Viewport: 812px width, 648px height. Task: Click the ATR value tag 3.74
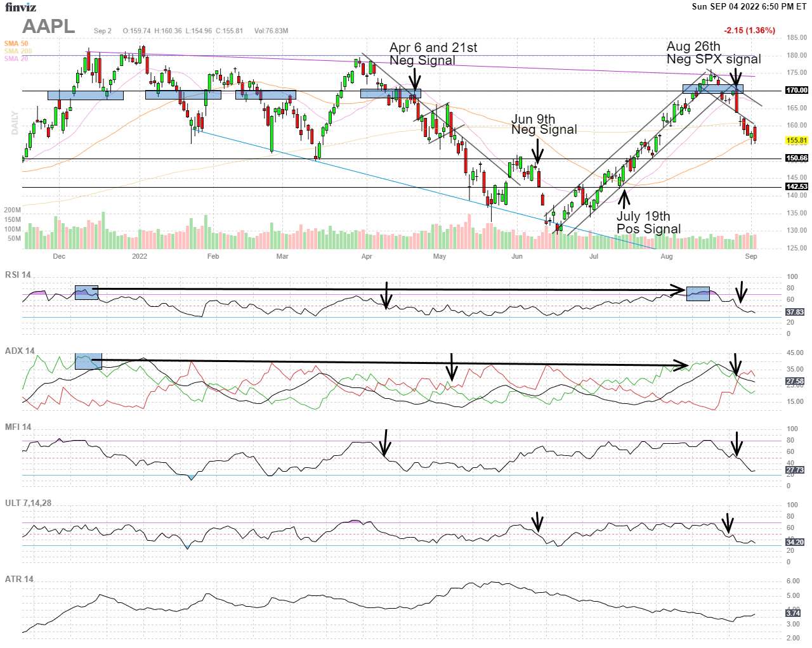[793, 613]
